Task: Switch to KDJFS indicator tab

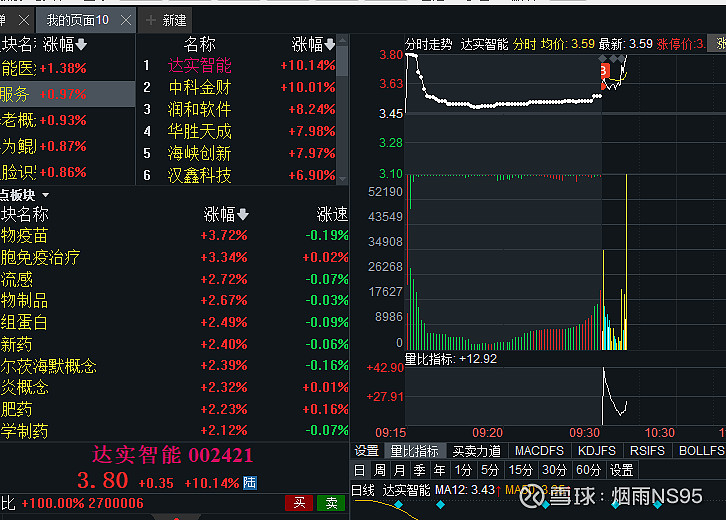Action: click(597, 451)
